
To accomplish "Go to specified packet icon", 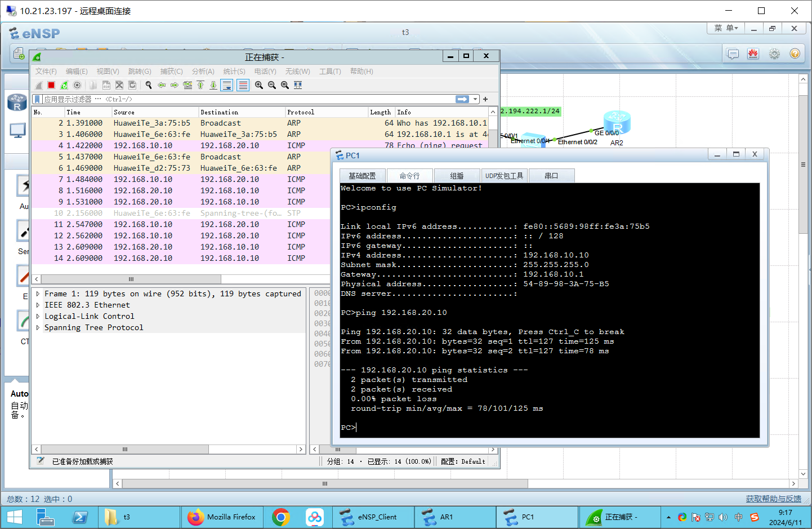I will (188, 85).
